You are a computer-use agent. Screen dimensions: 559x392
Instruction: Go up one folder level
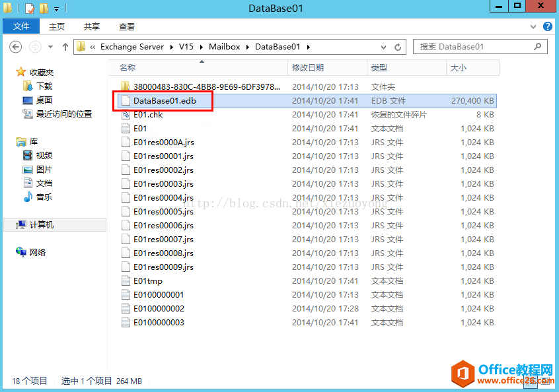pos(65,47)
